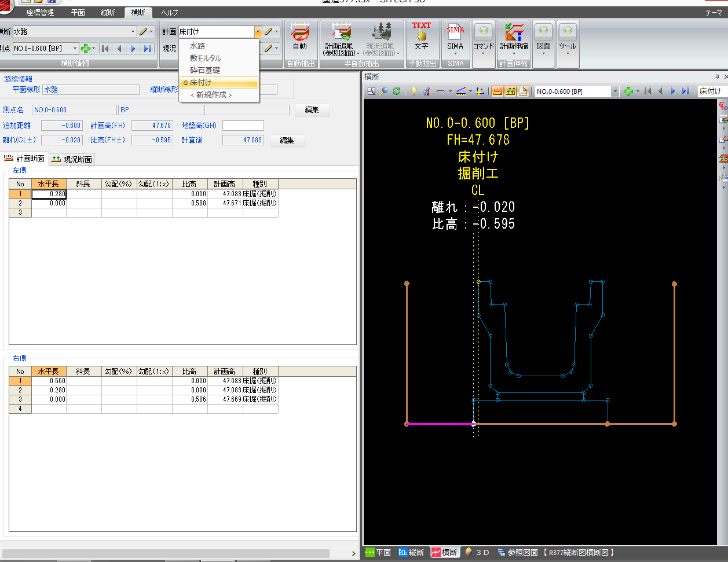Image resolution: width=728 pixels, height=562 pixels.
Task: Toggle planned section display in viewer toolbar
Action: [x=497, y=91]
